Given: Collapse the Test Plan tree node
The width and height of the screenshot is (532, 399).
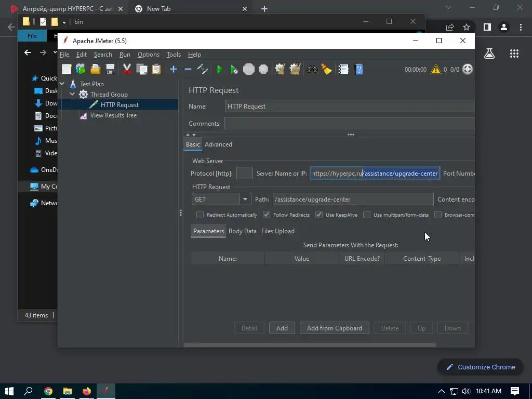Looking at the screenshot, I should point(62,84).
